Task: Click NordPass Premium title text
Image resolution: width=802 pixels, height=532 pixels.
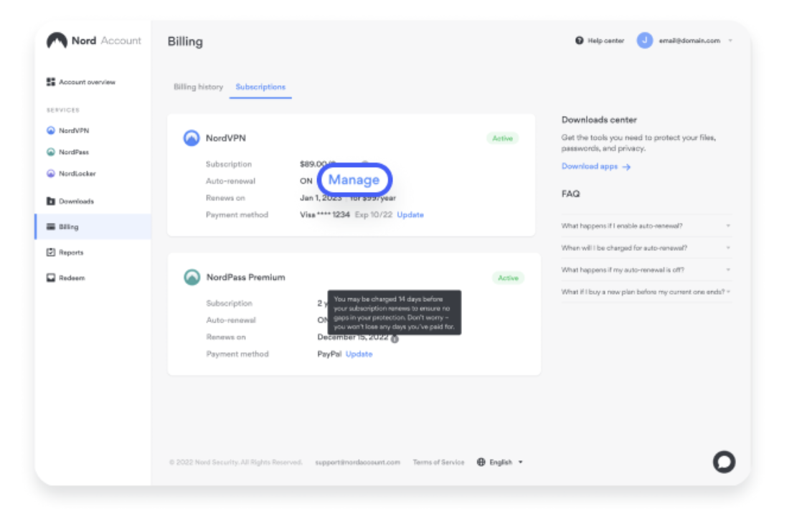Action: (245, 277)
